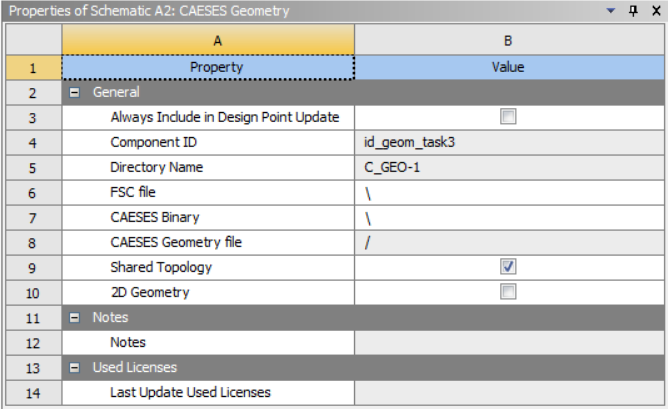Screen dimensions: 668x409
Task: Collapse the Used Licenses section
Action: coord(74,368)
